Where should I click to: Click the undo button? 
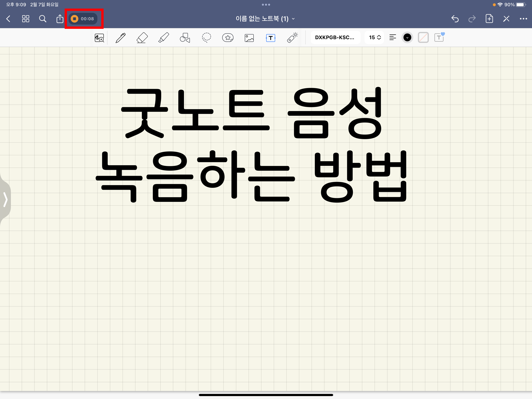point(455,19)
